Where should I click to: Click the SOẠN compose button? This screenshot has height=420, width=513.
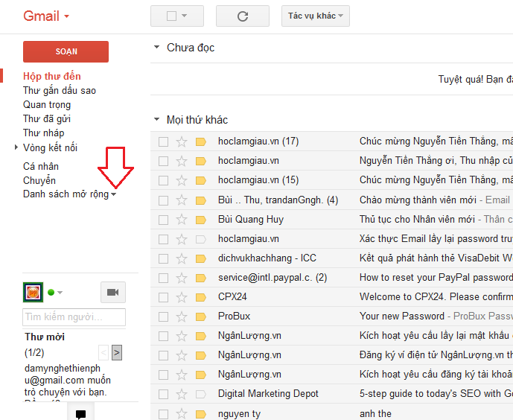pyautogui.click(x=66, y=51)
